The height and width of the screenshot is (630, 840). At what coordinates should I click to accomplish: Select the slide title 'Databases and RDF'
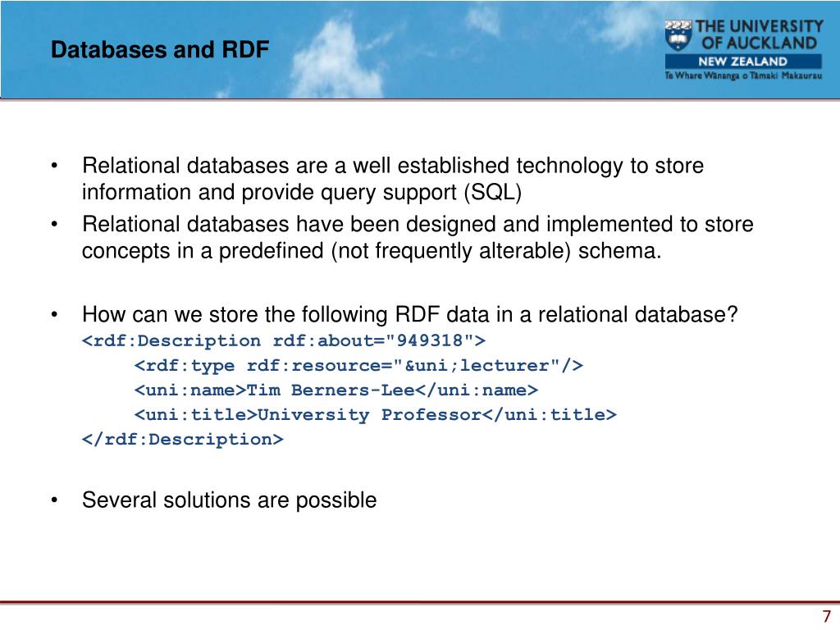(160, 50)
